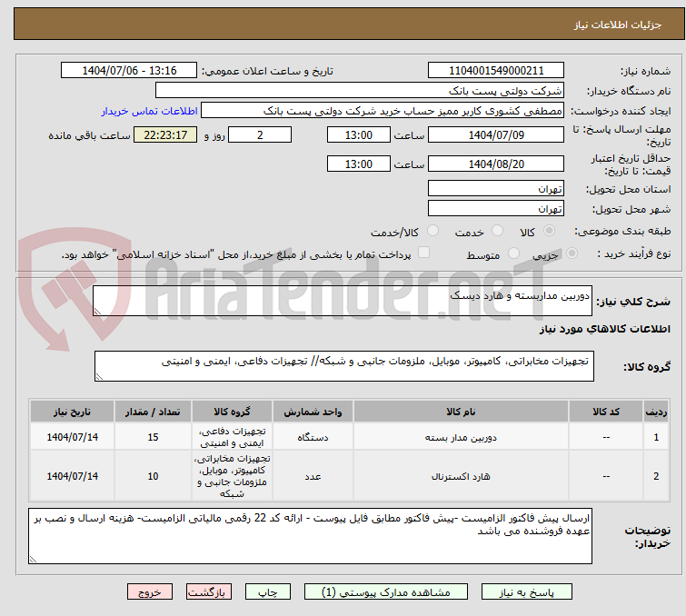Click price validity hour 13:00 field
Screen dimensions: 686x616
[358, 164]
